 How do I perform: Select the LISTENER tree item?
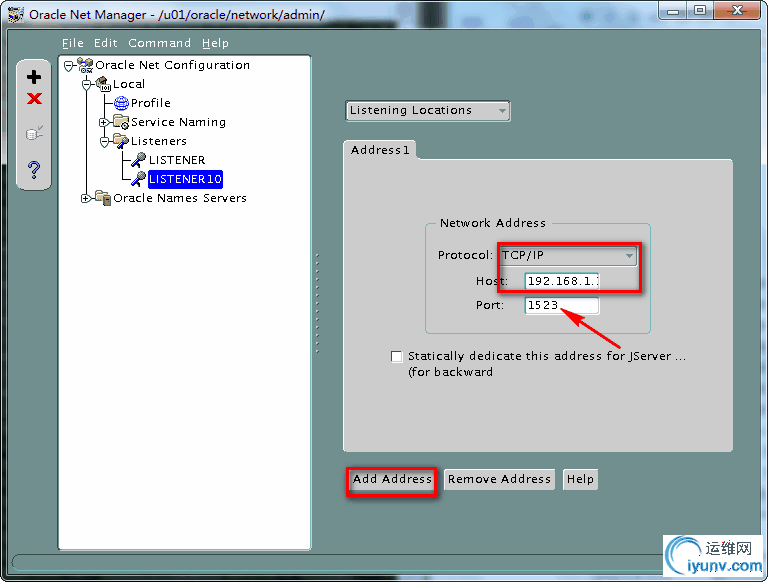177,160
